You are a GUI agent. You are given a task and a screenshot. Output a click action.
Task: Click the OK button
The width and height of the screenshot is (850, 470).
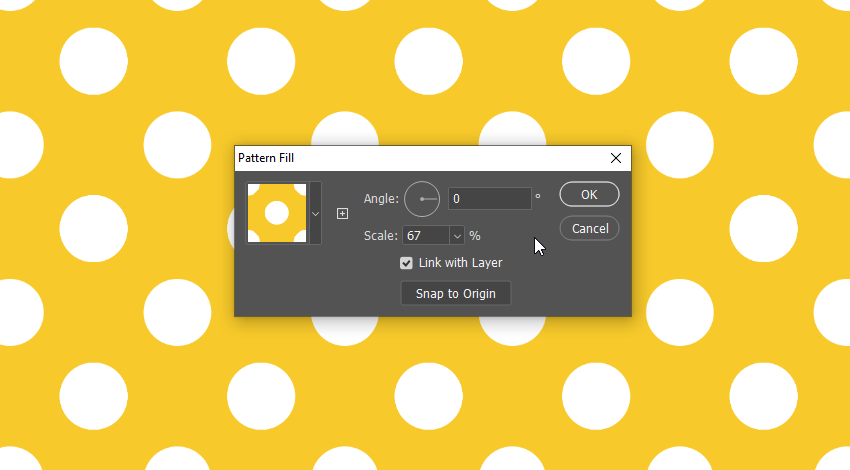click(x=589, y=194)
